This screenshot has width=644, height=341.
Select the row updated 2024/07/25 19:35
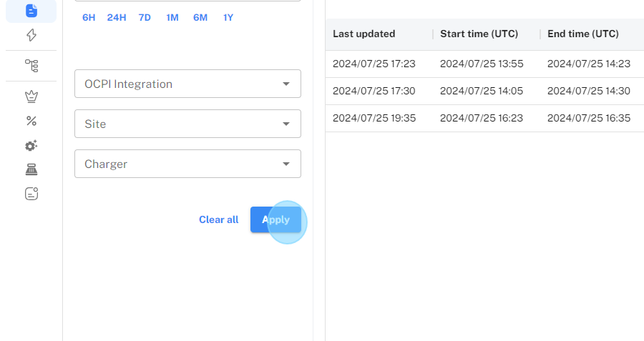point(374,118)
